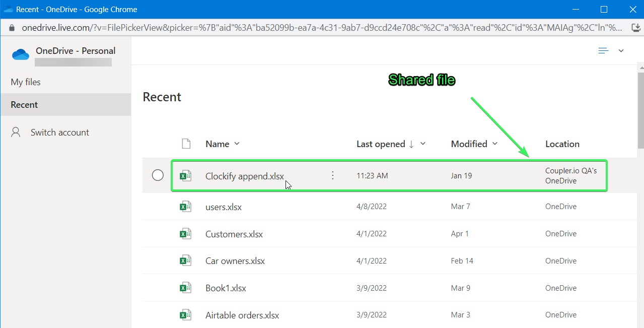
Task: Open Customers.xlsx file
Action: (x=234, y=234)
